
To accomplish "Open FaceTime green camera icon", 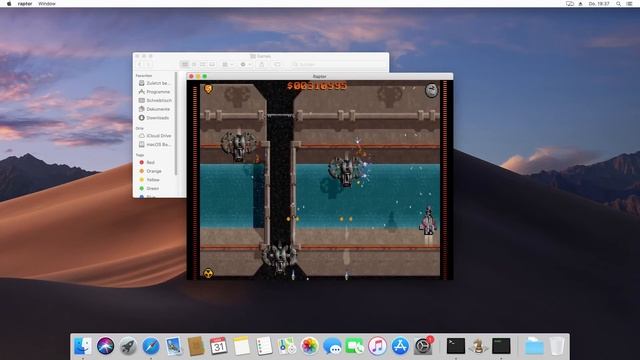I will [355, 346].
